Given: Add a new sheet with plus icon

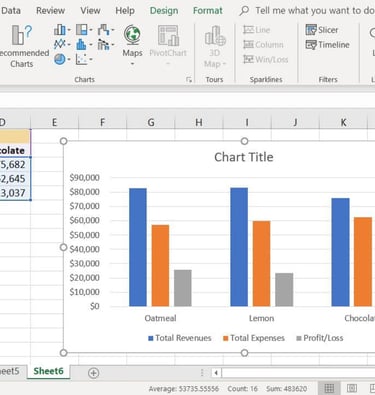Looking at the screenshot, I should coord(93,373).
